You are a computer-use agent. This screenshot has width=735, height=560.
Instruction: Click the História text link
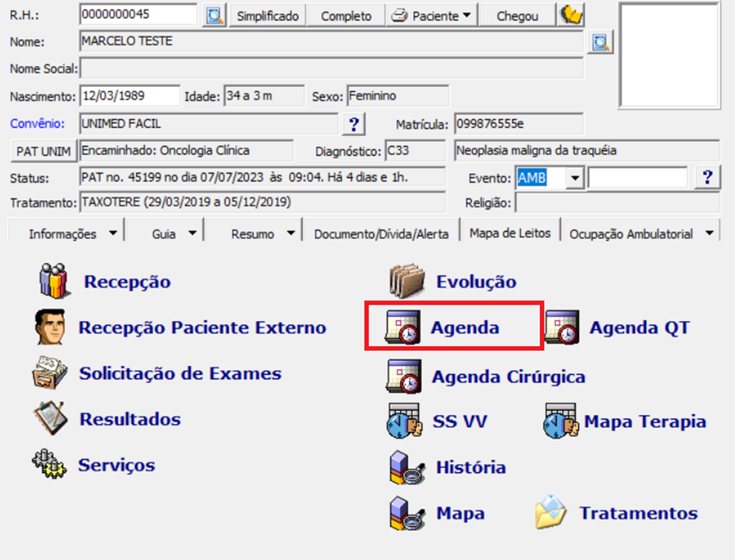pos(471,467)
